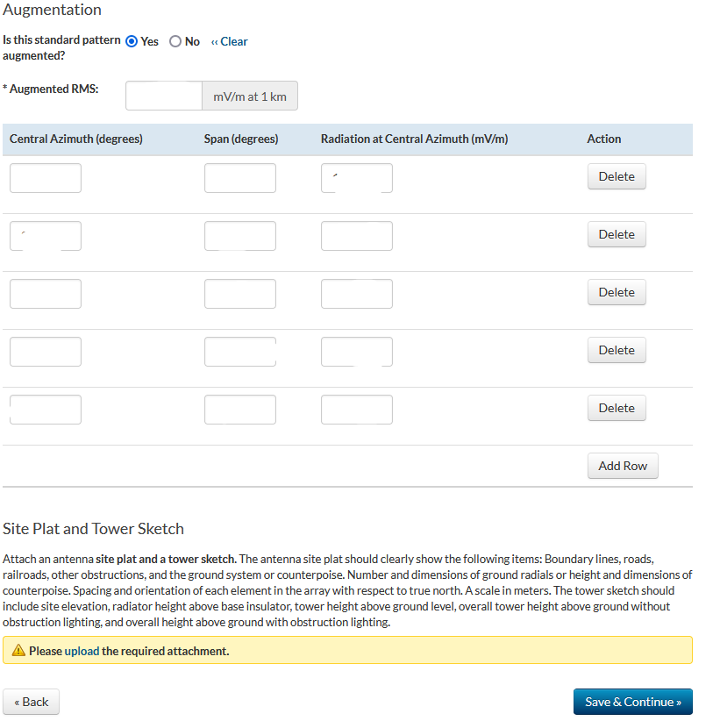The width and height of the screenshot is (720, 728).
Task: Click the first row Central Azimuth field
Action: [46, 178]
